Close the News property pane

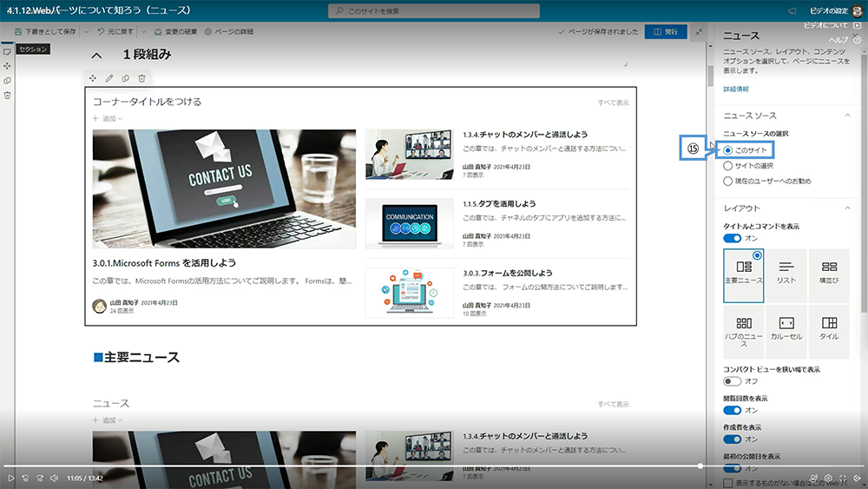[x=856, y=36]
